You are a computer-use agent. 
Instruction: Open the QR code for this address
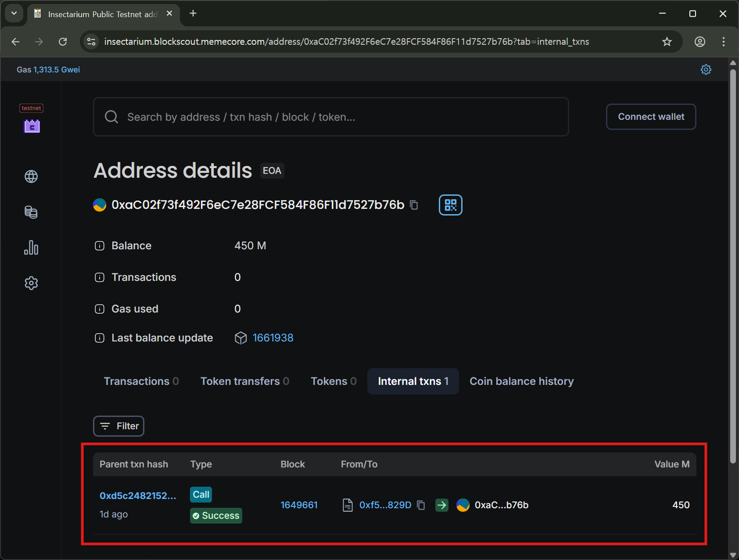point(450,205)
